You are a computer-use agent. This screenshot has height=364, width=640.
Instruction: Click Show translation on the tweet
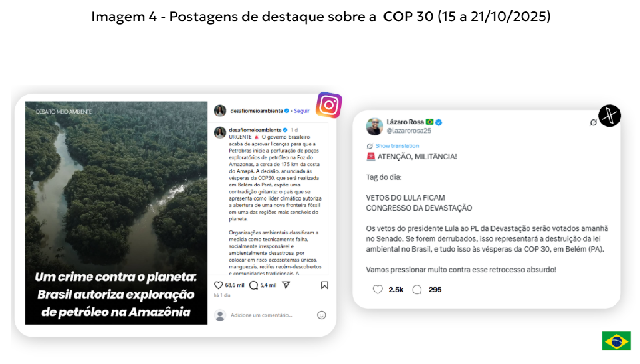tap(397, 146)
